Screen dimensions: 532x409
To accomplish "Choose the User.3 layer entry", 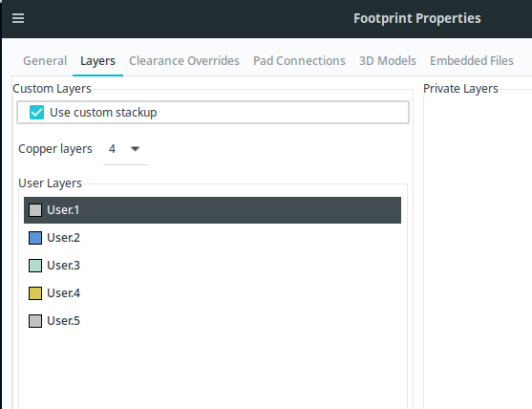I will click(x=212, y=266).
